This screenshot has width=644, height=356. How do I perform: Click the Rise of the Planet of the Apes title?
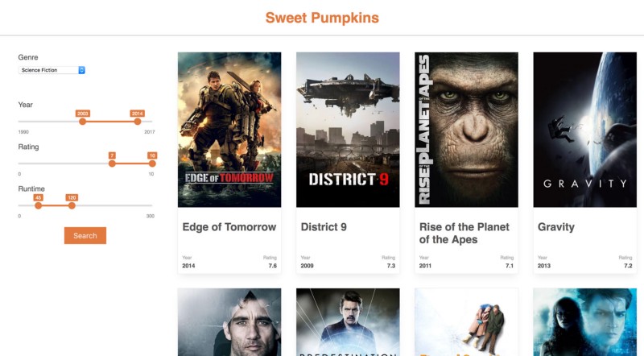tap(464, 233)
